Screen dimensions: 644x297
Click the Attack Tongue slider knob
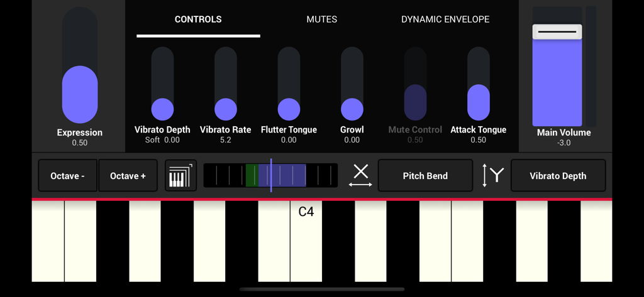(479, 102)
